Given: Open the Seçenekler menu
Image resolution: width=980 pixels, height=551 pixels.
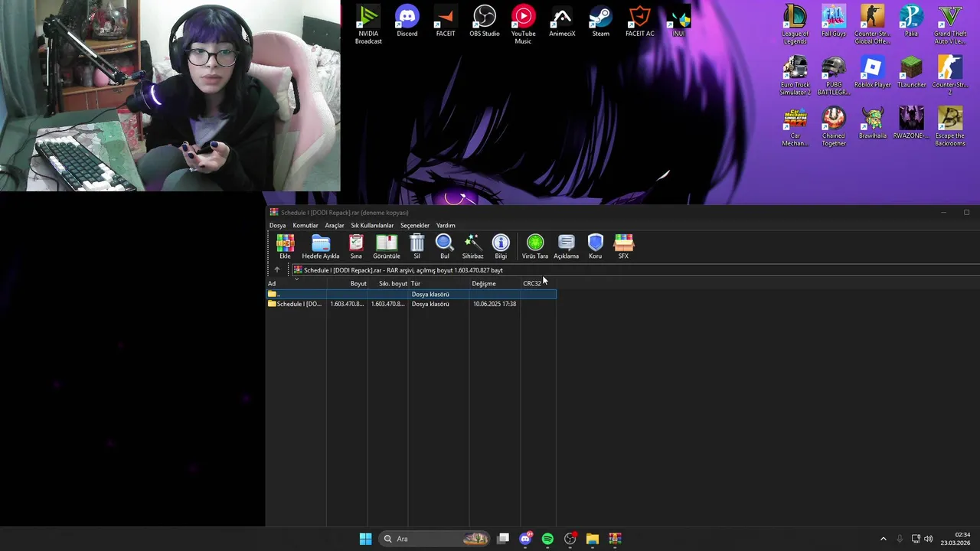Looking at the screenshot, I should 415,226.
